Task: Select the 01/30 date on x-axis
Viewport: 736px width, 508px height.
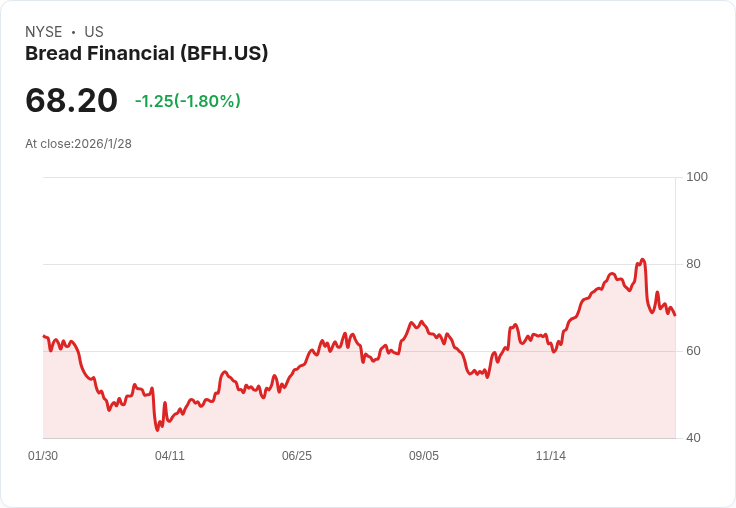Action: [43, 456]
